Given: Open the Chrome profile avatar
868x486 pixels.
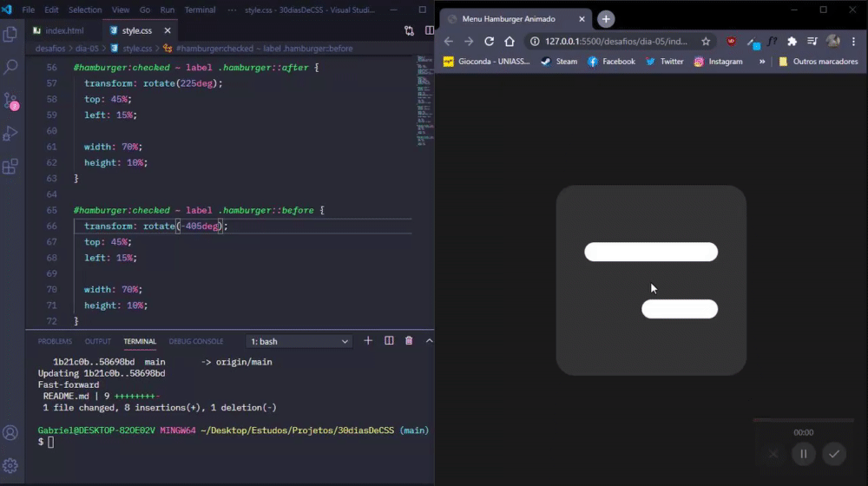Looking at the screenshot, I should click(x=832, y=42).
